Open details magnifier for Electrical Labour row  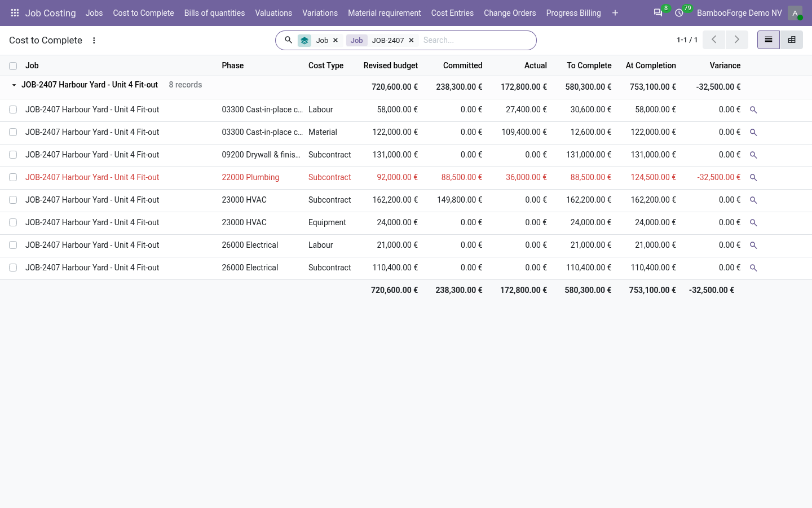point(753,246)
